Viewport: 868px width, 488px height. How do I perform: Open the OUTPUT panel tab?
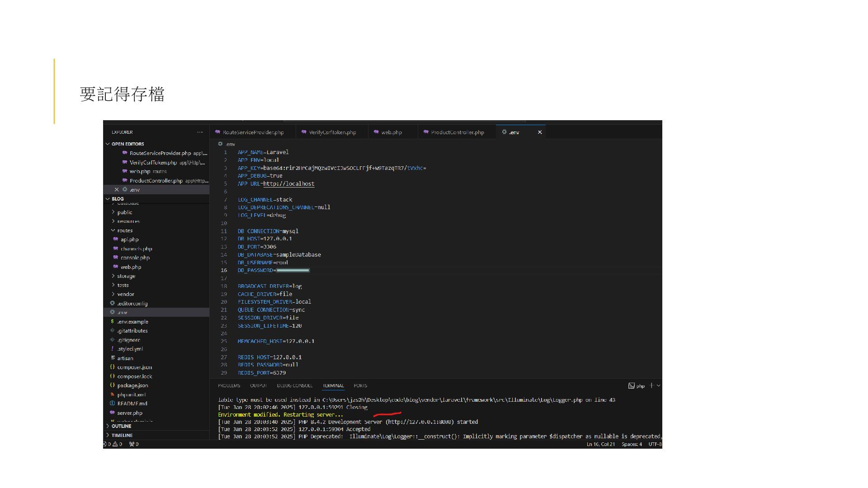(259, 386)
